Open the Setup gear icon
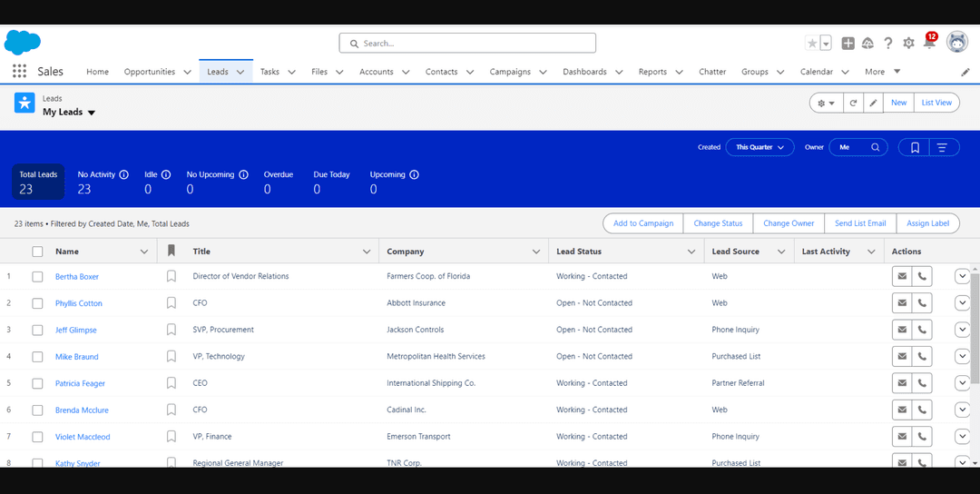This screenshot has height=494, width=980. pyautogui.click(x=908, y=44)
